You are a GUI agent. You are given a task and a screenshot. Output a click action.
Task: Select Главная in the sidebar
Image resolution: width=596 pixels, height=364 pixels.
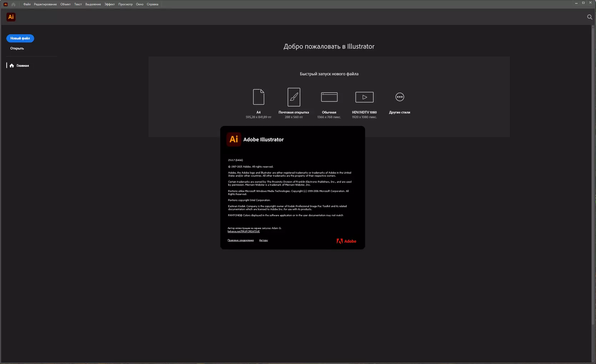click(22, 66)
